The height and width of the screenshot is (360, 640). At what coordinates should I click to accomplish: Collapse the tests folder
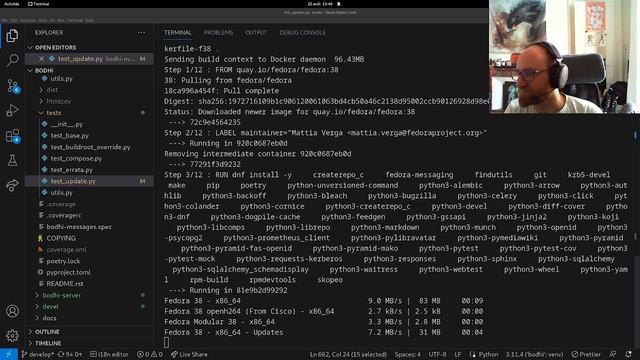coord(53,113)
